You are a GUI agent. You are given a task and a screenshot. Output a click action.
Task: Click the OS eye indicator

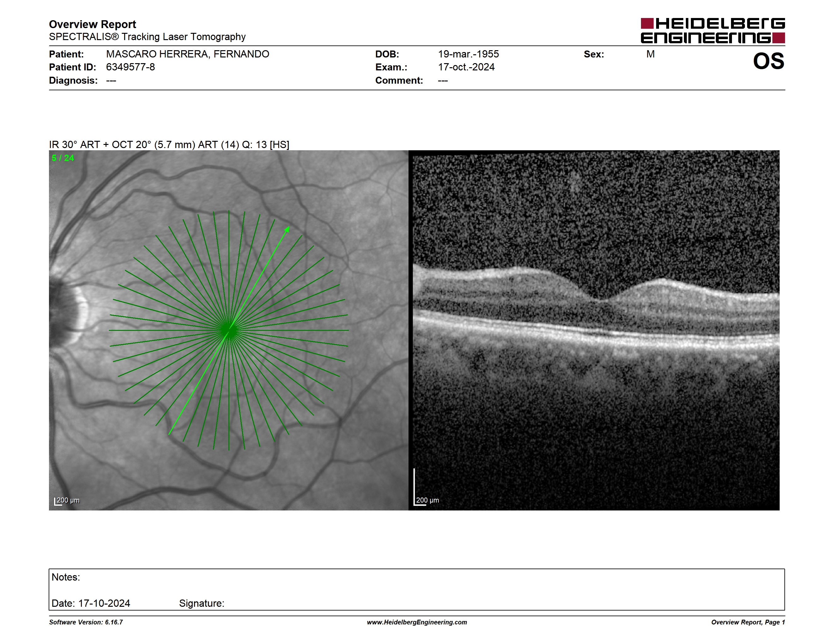click(x=769, y=61)
